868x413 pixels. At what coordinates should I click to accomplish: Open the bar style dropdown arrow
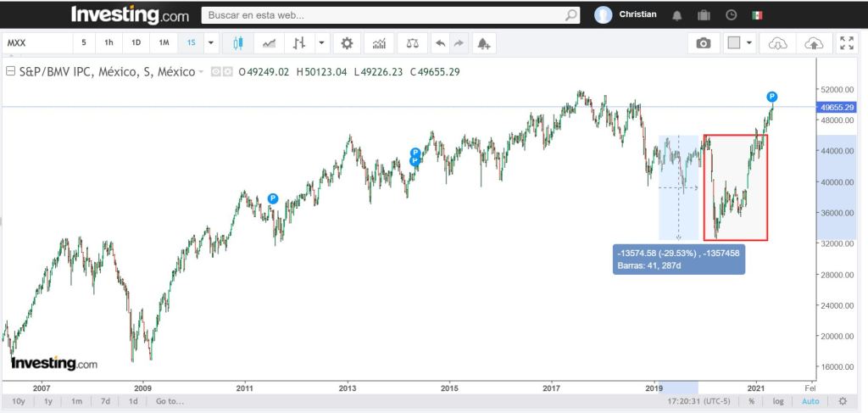[322, 42]
